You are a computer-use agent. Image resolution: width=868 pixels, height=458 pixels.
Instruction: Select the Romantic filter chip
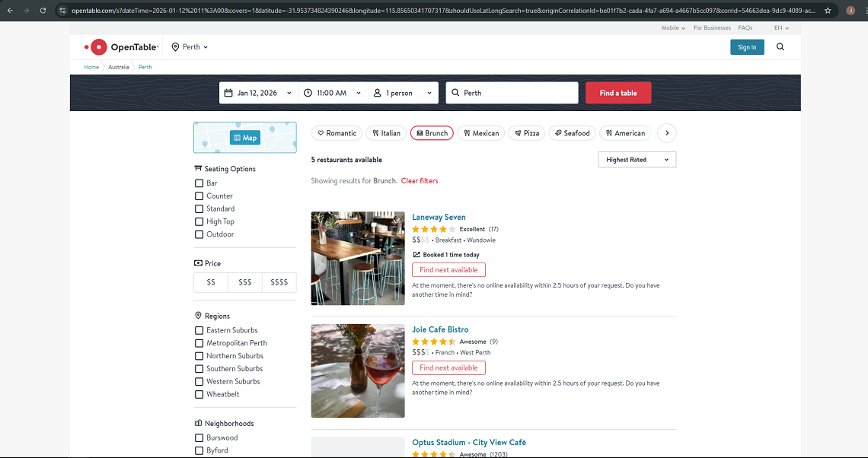tap(337, 133)
